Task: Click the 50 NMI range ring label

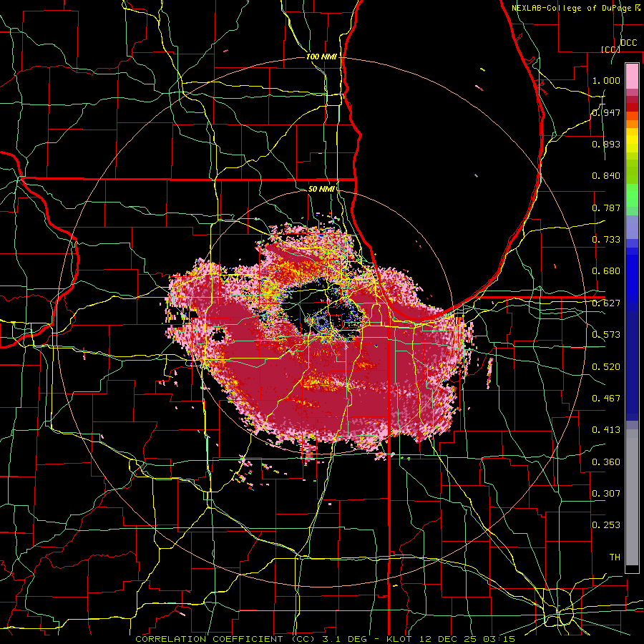Action: pos(321,189)
